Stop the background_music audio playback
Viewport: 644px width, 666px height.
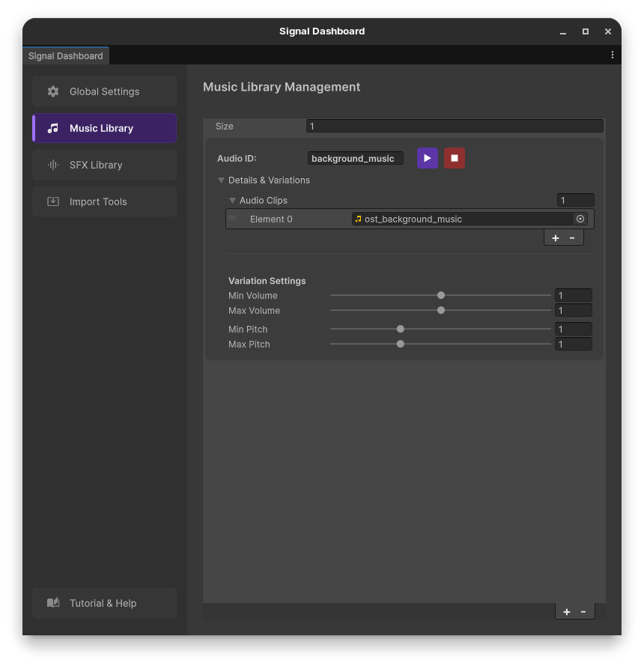coord(455,158)
